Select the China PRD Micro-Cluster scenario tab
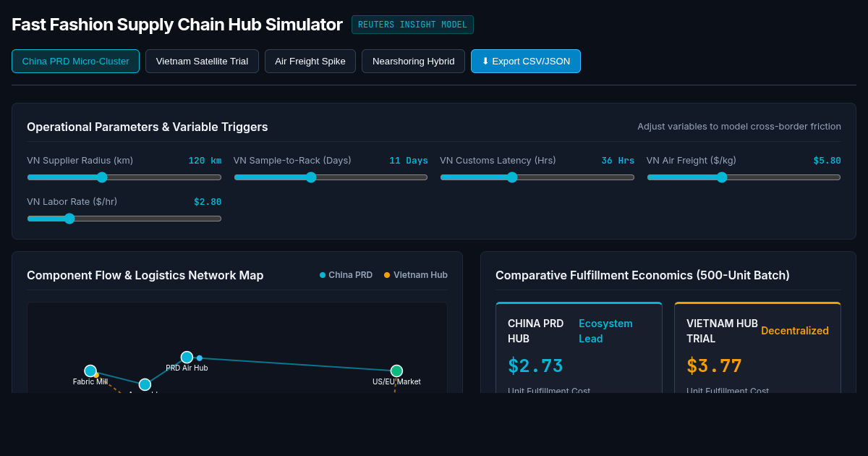The height and width of the screenshot is (456, 868). [x=75, y=62]
